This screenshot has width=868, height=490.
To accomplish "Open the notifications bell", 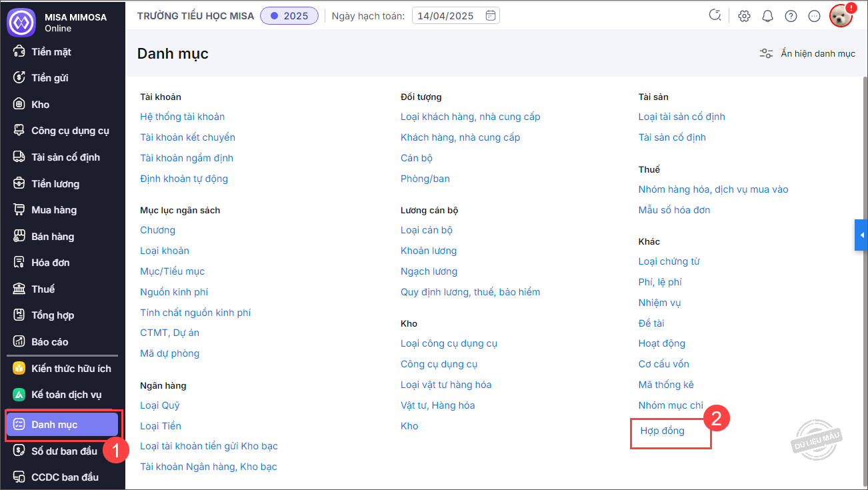I will click(767, 16).
